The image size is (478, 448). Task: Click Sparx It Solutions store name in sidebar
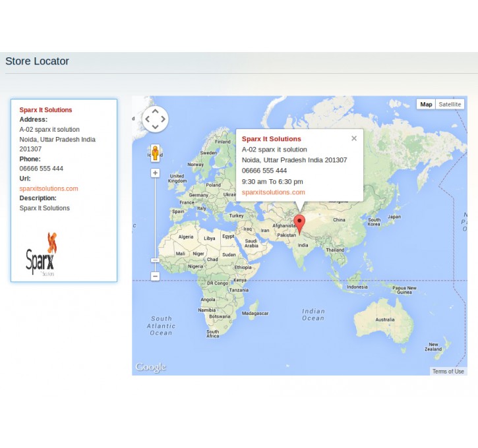(x=45, y=110)
